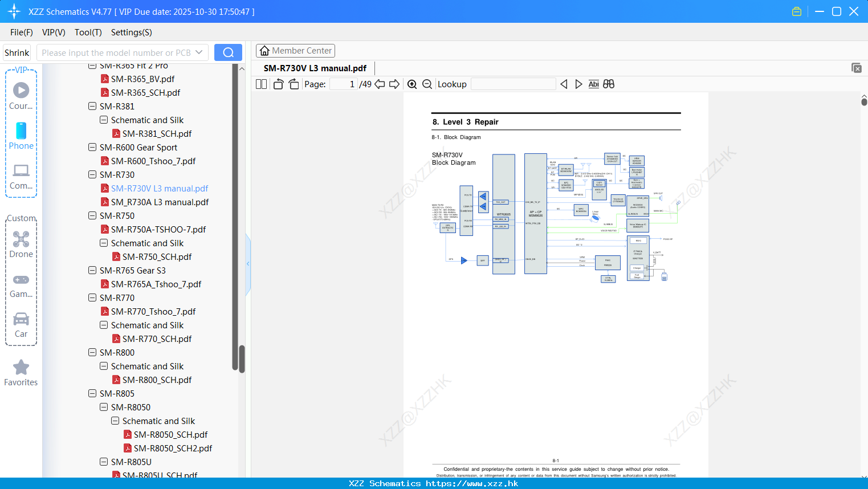Click the PDF viewer scrollbar thumb
The height and width of the screenshot is (489, 868).
pos(864,101)
